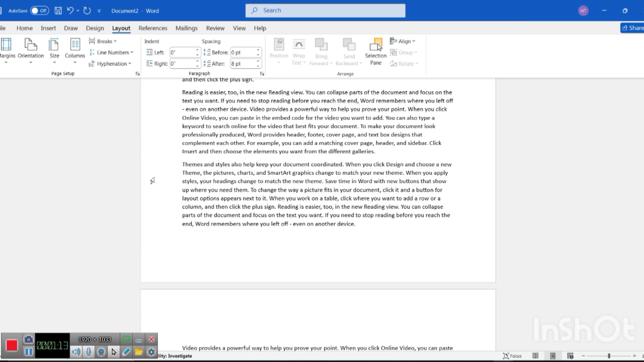Open the Selection Pane
Screen dimensions: 644x362
coord(376,52)
